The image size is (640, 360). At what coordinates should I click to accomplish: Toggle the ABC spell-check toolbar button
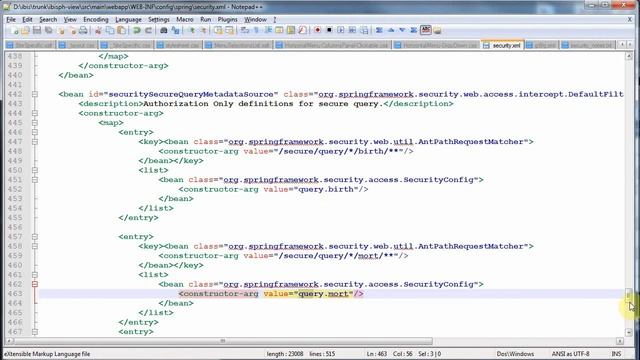tap(426, 30)
